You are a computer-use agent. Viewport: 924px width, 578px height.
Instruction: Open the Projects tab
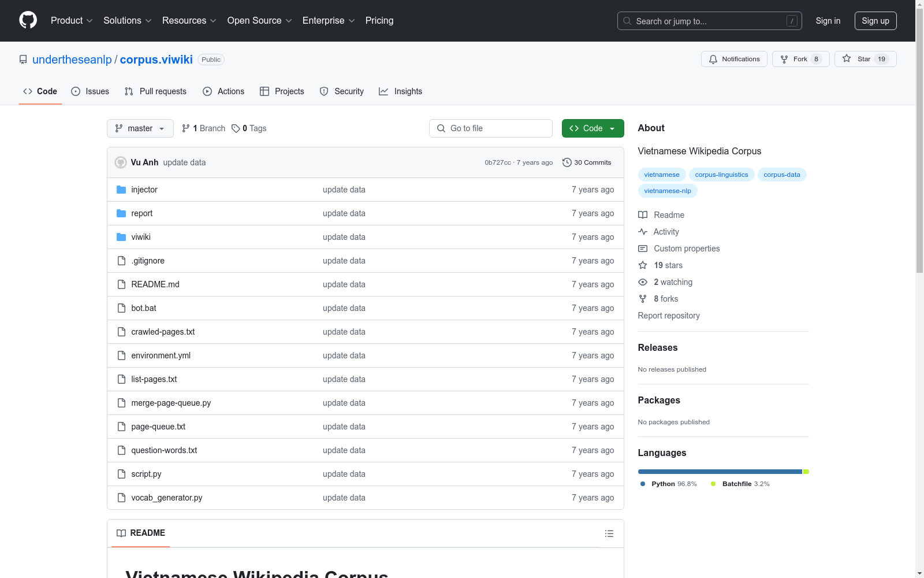click(x=282, y=91)
